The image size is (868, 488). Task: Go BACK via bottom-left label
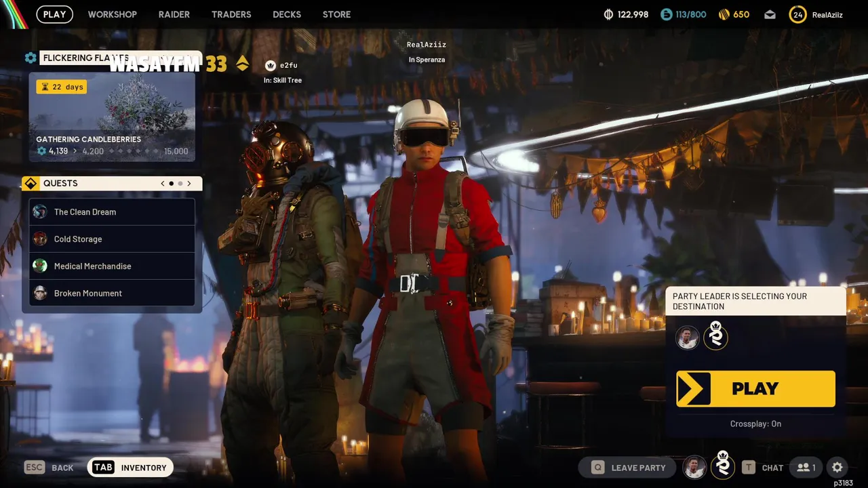(62, 468)
